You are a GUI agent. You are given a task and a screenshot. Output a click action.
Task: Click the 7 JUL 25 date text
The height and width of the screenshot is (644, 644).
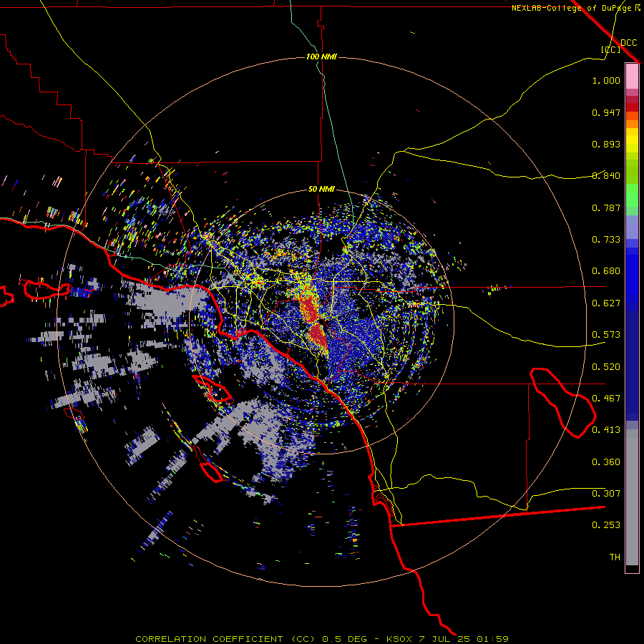coord(444,639)
